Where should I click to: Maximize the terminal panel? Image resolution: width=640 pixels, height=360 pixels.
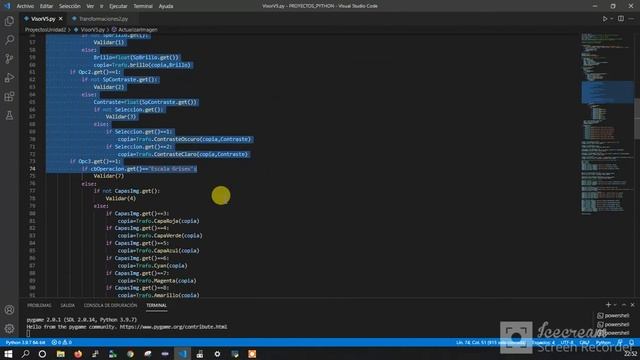click(x=624, y=305)
